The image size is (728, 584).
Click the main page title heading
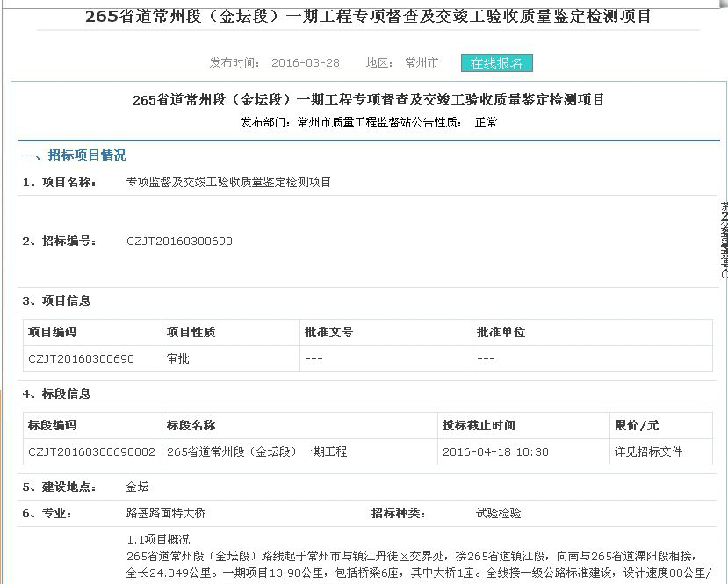click(368, 16)
